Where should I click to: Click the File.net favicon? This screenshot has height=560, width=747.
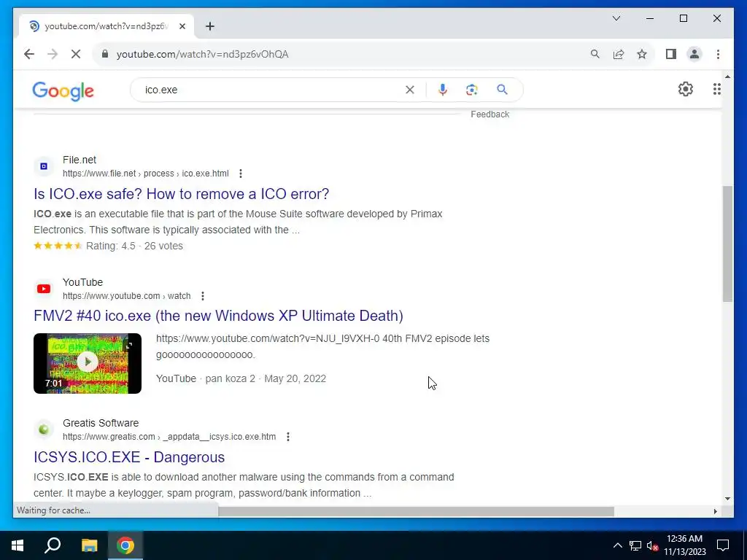44,166
